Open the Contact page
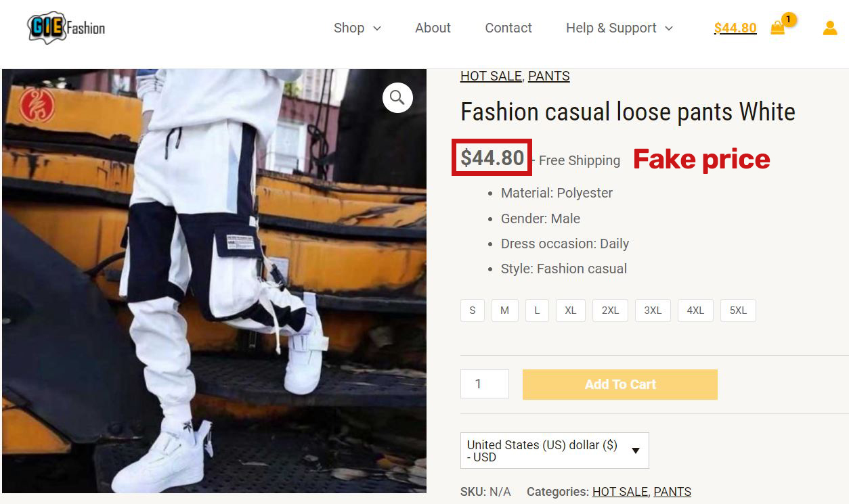Viewport: 849px width, 504px height. (508, 28)
